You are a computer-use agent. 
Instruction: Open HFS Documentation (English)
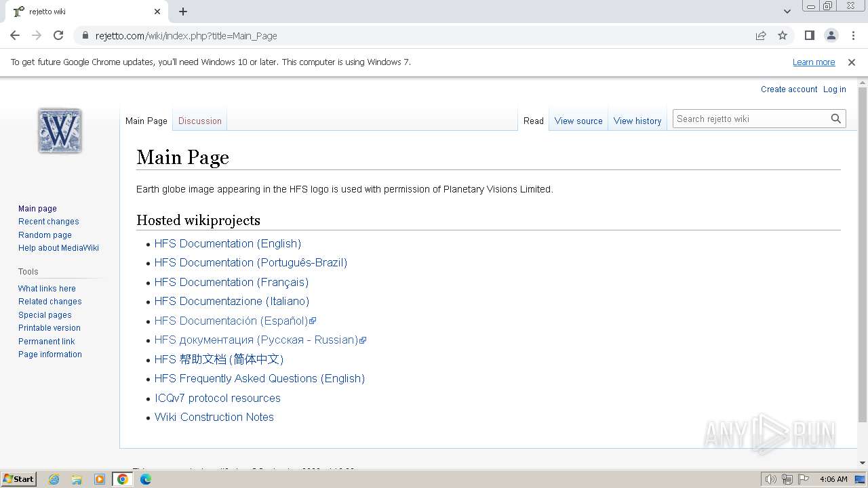[x=228, y=243]
